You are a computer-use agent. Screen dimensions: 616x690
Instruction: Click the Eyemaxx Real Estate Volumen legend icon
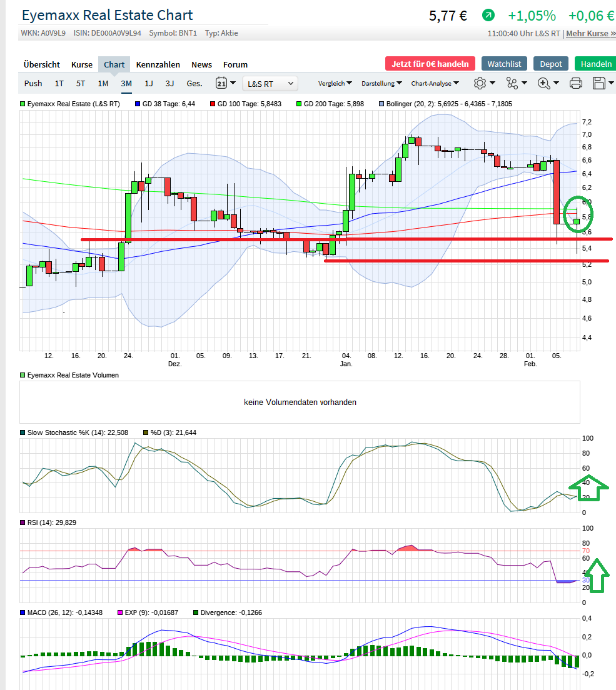(x=21, y=376)
